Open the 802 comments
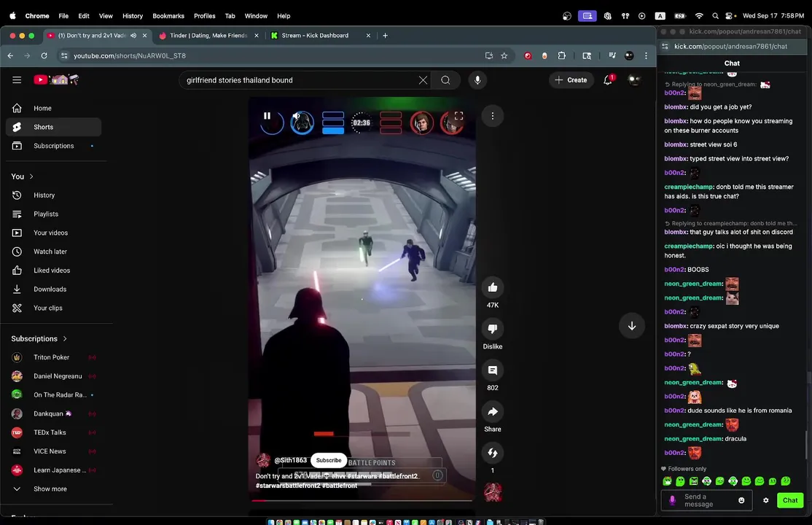 coord(493,370)
